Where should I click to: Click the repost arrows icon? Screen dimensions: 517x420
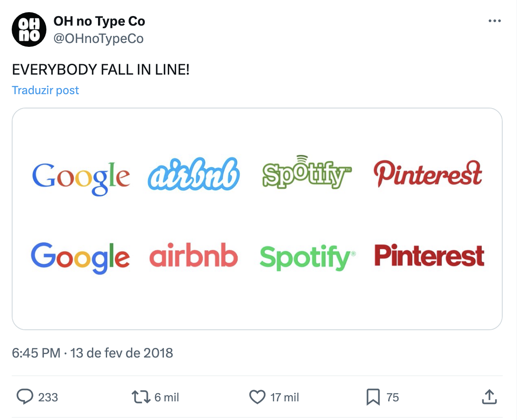coord(141,397)
